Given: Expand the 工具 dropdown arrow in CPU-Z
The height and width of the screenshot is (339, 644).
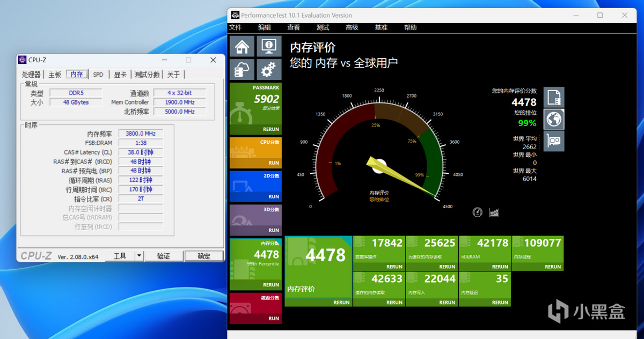Looking at the screenshot, I should [x=139, y=256].
